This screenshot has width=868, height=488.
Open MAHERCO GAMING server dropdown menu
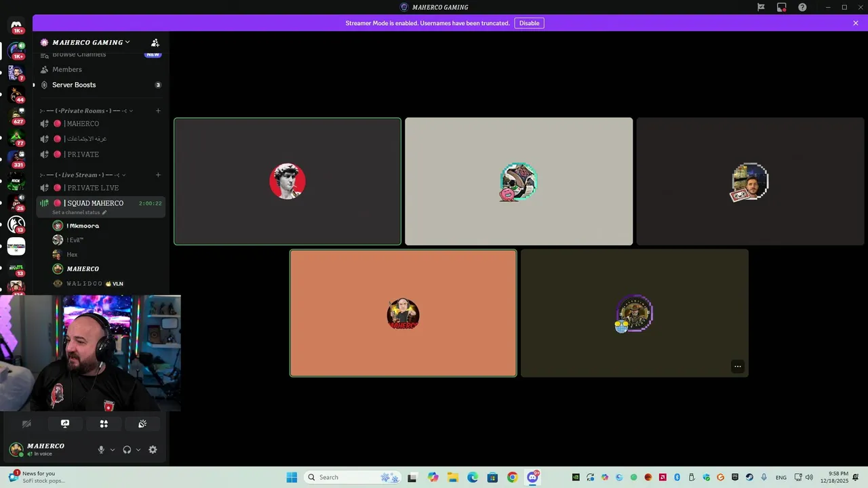click(92, 42)
